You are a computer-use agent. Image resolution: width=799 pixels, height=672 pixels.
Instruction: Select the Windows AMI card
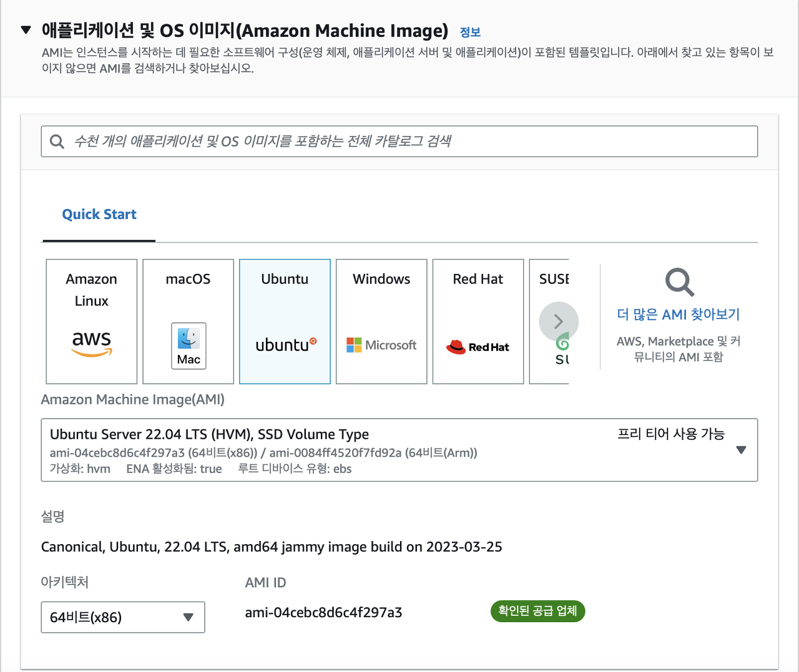381,321
